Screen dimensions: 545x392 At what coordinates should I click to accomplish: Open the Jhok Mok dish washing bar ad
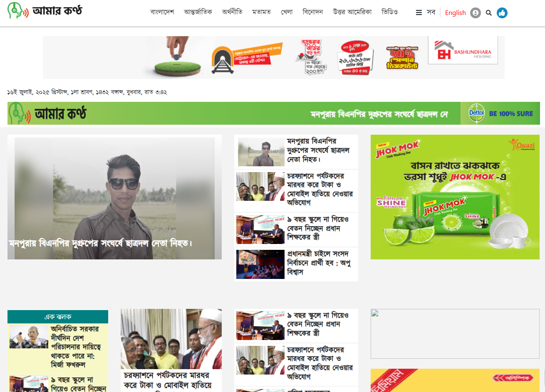coord(455,197)
